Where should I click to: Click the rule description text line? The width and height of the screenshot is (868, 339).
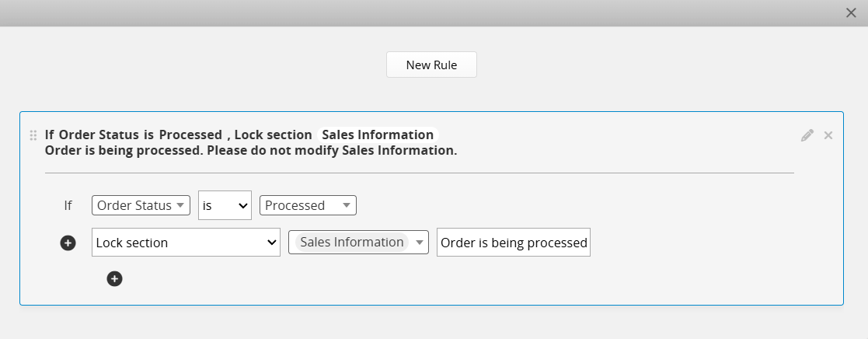[250, 151]
